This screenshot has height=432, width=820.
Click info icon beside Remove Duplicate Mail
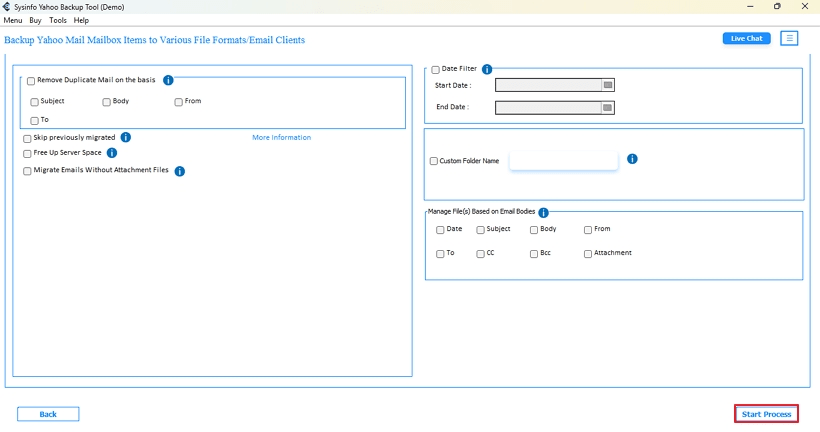(x=168, y=80)
